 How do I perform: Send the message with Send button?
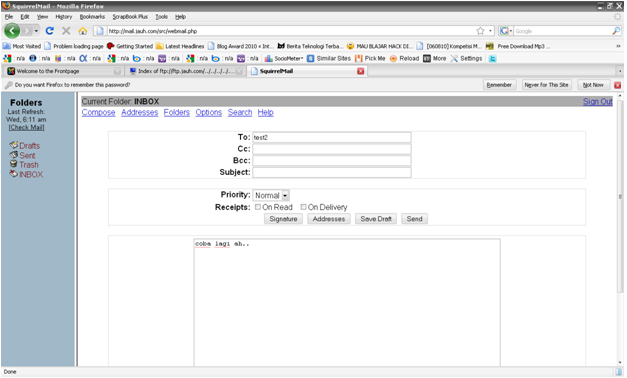[414, 219]
